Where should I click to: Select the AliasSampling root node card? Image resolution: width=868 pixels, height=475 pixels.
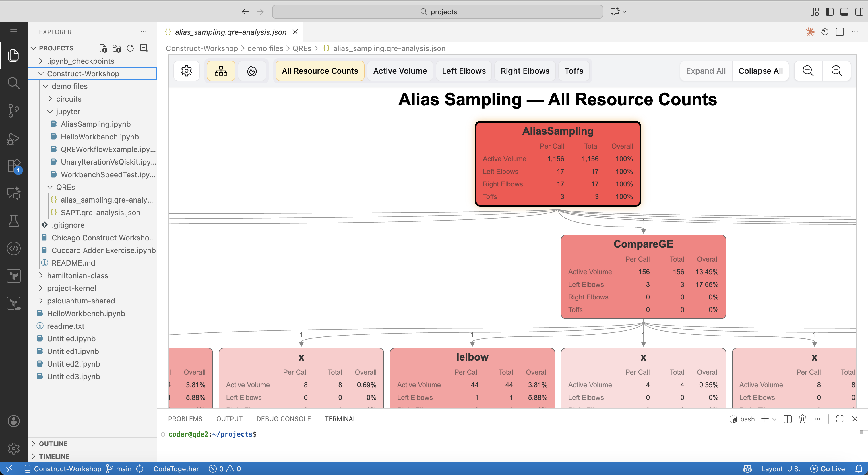tap(558, 163)
